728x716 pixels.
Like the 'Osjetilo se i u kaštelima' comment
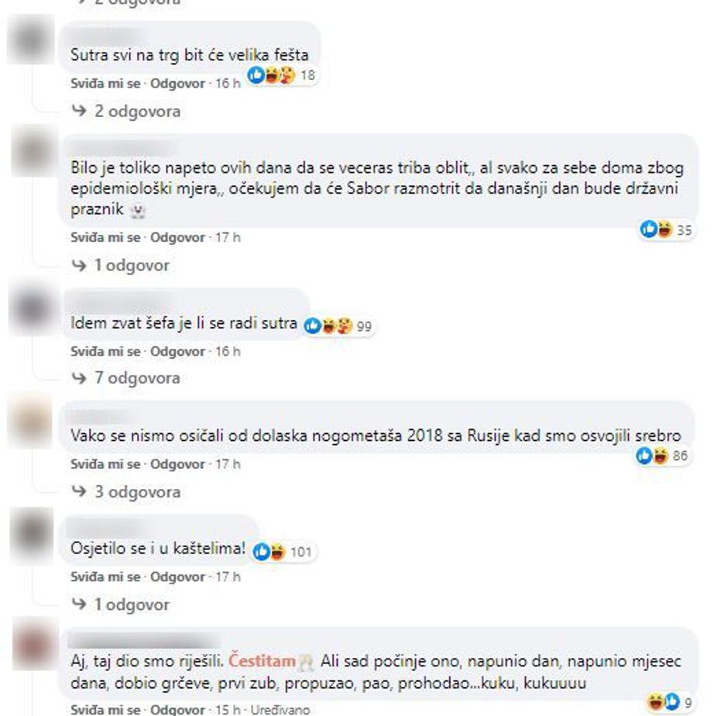coord(105,577)
